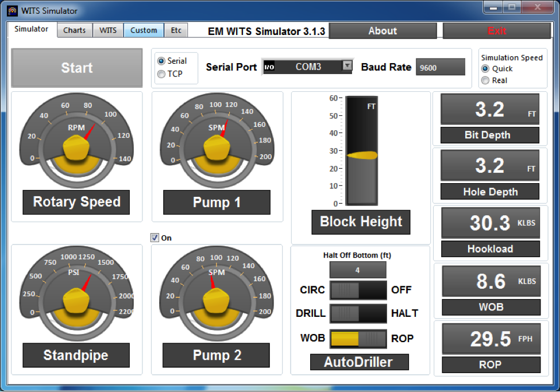Viewport: 560px width, 392px height.
Task: Click the Hole Depth readout display
Action: 490,165
